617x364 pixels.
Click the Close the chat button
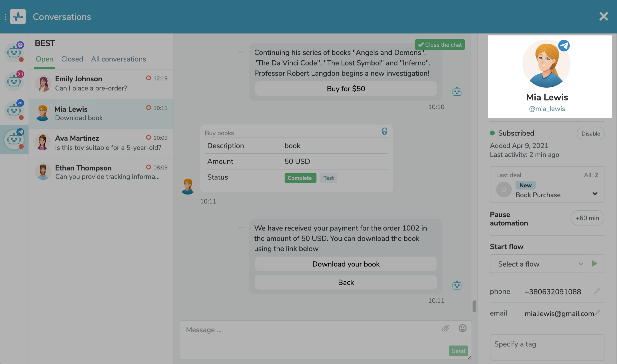440,45
